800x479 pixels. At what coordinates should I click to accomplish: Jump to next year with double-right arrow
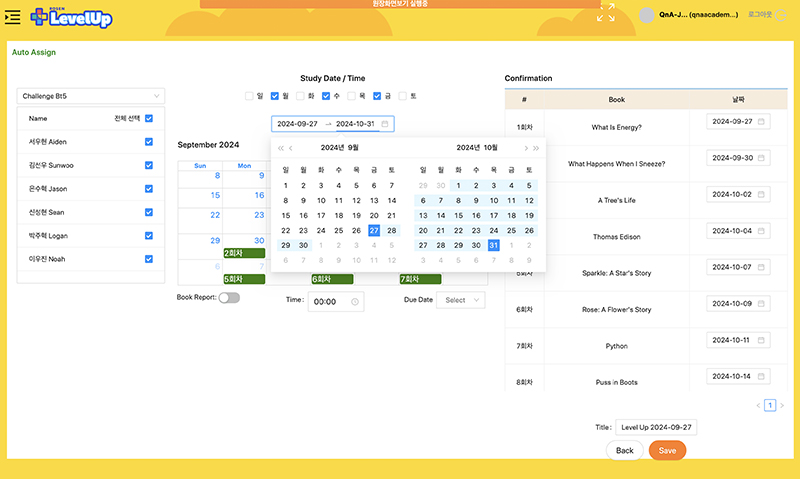point(537,148)
